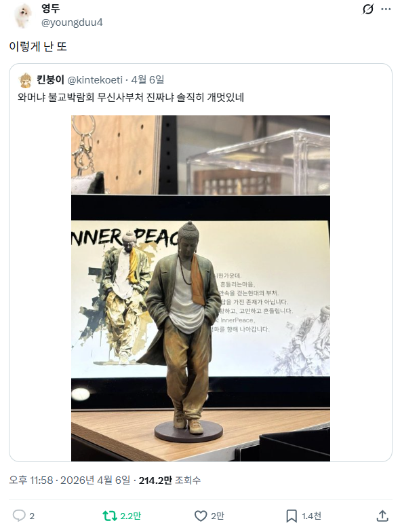Toggle the green retweet icon

[110, 516]
